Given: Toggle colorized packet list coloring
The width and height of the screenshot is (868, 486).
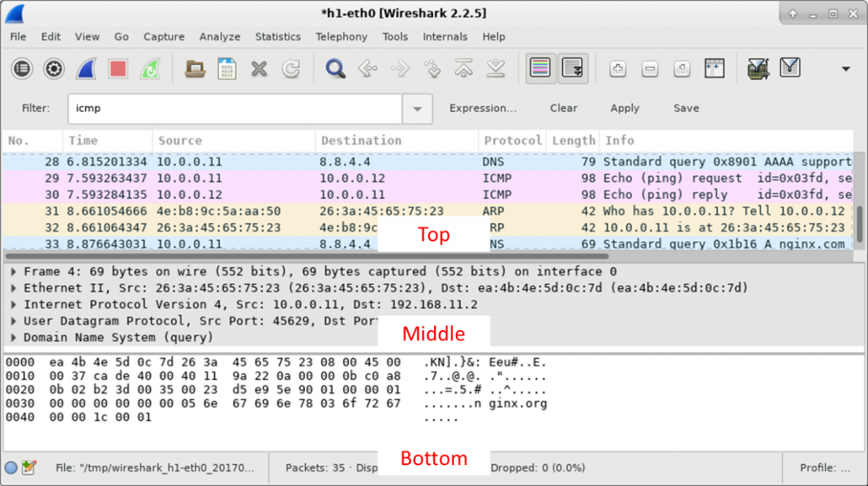Looking at the screenshot, I should point(540,68).
